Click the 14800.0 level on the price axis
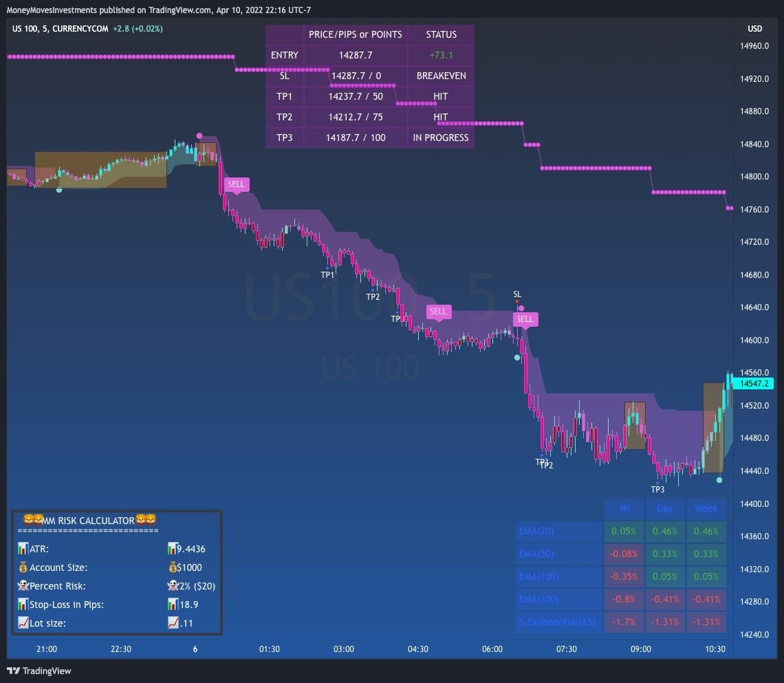Screen dimensions: 784x683 point(754,177)
